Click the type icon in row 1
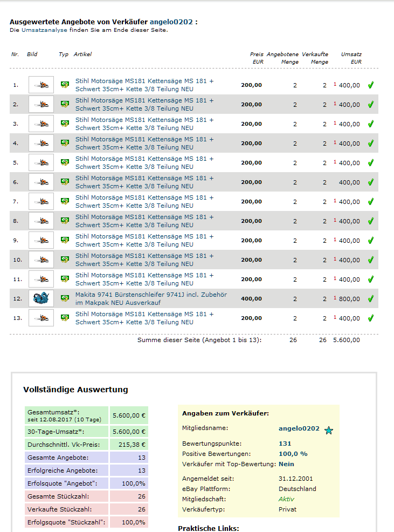Image resolution: width=394 pixels, height=532 pixels. [65, 85]
